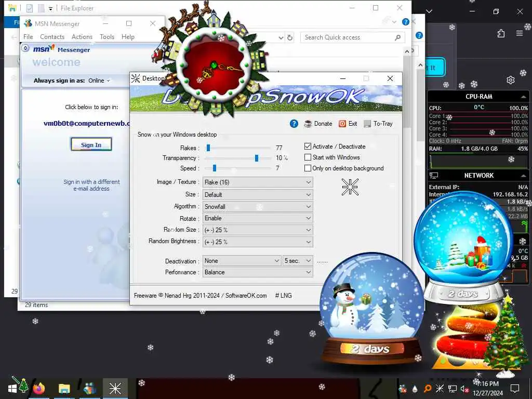
Task: Open Performance dropdown showing Balance
Action: [x=258, y=272]
